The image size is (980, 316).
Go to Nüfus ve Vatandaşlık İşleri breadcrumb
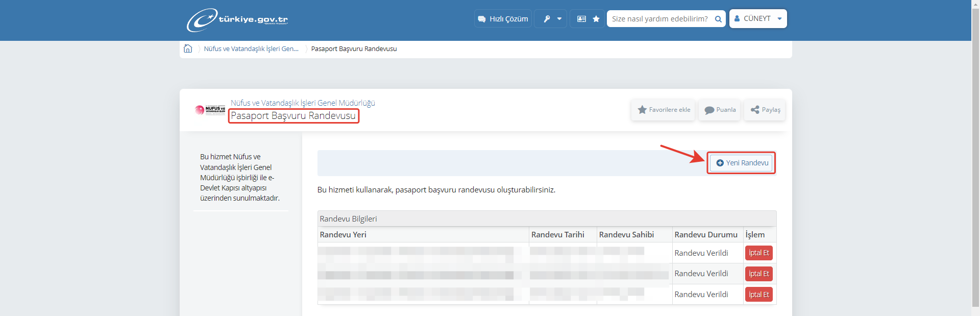(x=251, y=49)
